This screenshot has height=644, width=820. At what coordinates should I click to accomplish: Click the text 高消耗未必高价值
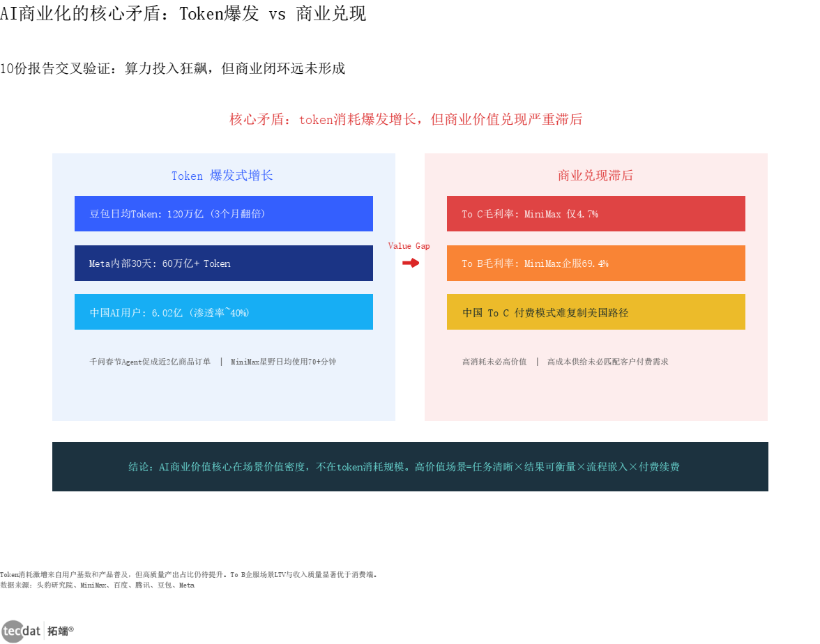pos(495,362)
